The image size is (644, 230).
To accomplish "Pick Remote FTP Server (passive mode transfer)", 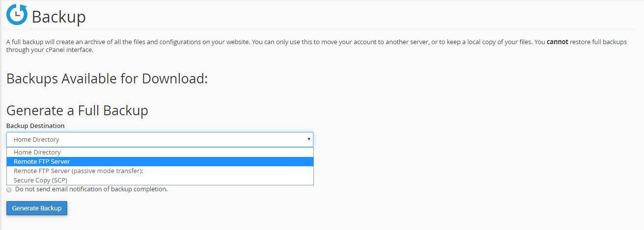I will [x=82, y=171].
